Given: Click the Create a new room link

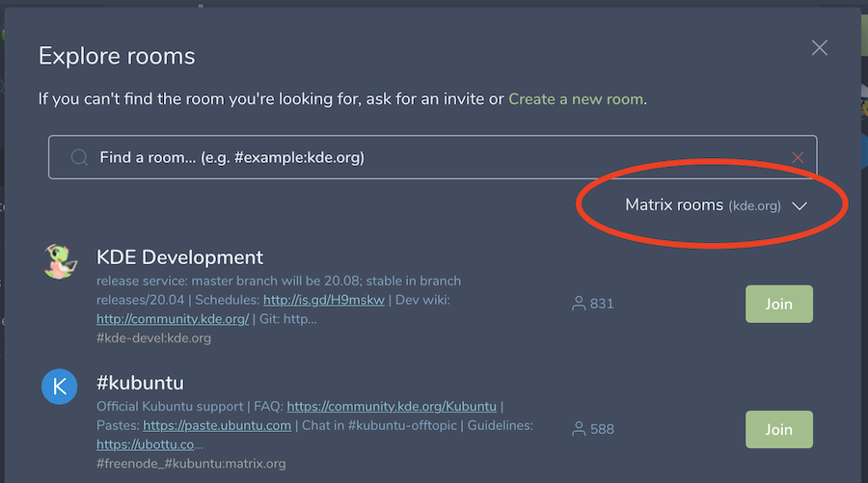Looking at the screenshot, I should 576,98.
